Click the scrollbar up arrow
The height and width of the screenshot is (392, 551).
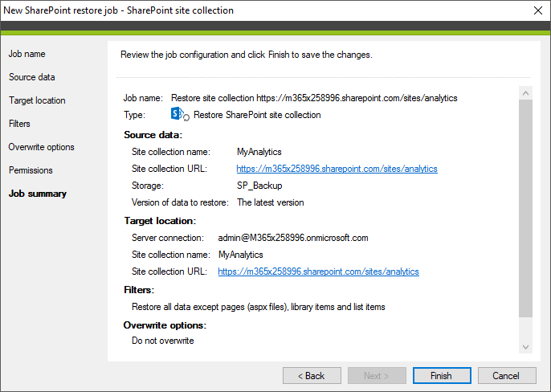pyautogui.click(x=525, y=93)
